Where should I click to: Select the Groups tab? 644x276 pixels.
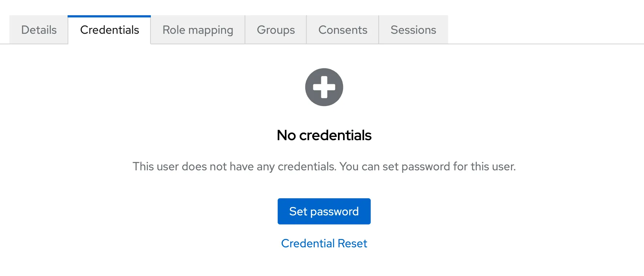coord(275,30)
